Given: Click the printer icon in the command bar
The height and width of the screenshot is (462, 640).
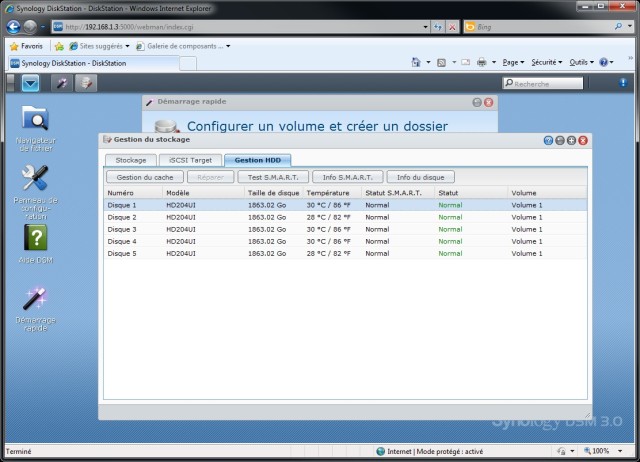Looking at the screenshot, I should [x=482, y=62].
